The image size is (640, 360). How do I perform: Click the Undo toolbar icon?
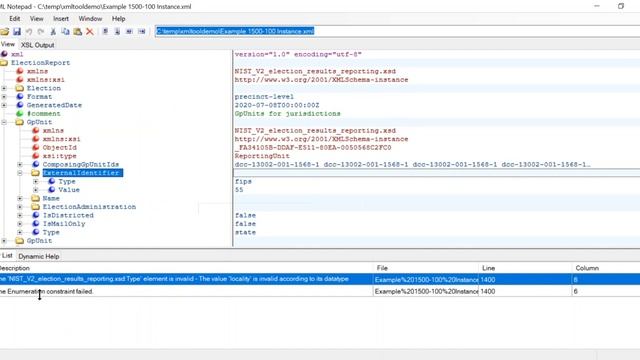29,31
